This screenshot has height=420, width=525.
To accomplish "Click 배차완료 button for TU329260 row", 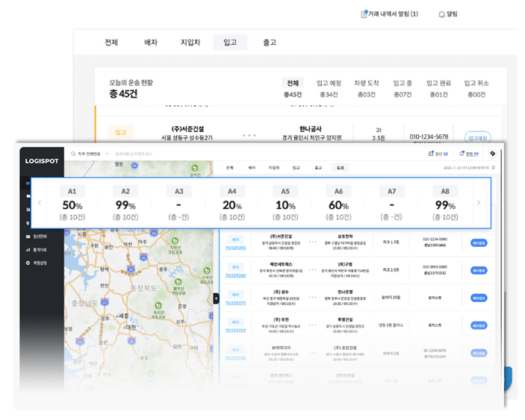I will 479,270.
